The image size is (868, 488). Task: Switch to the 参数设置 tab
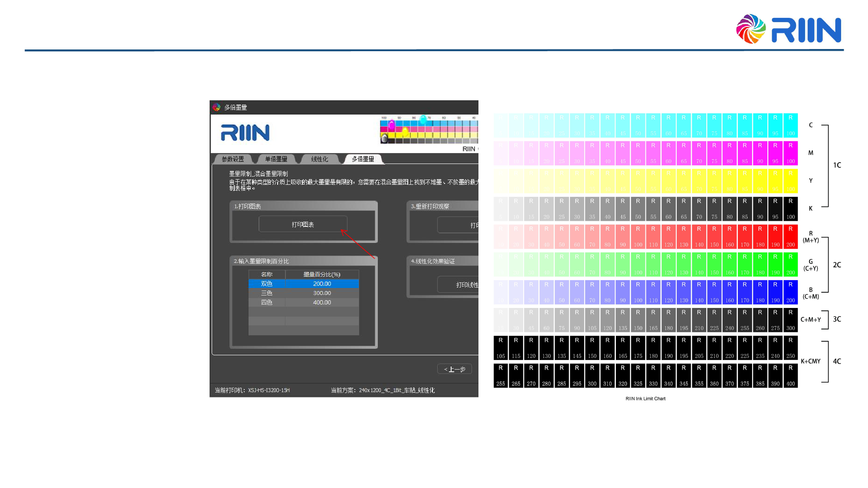tap(233, 159)
